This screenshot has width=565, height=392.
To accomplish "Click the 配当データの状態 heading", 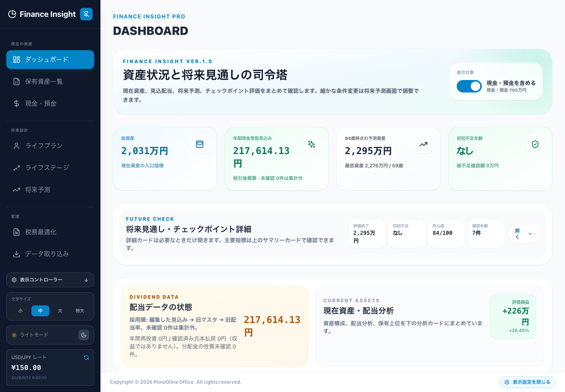I will pos(161,307).
